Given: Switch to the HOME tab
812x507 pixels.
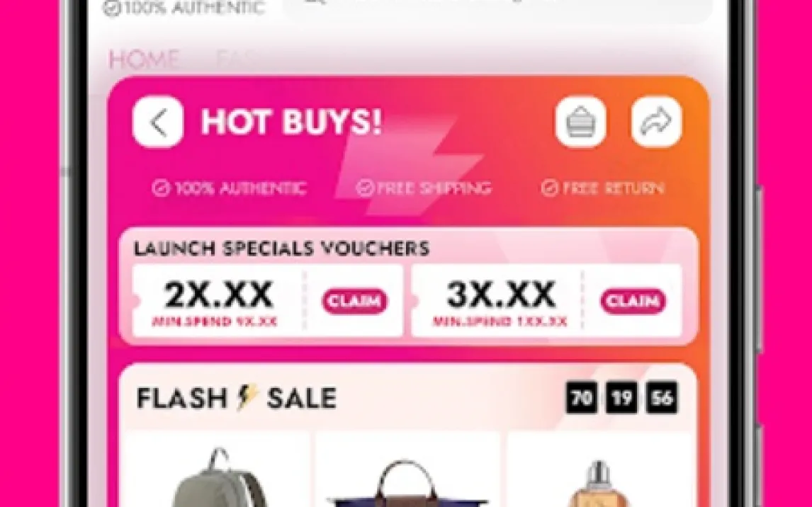Looking at the screenshot, I should (144, 60).
